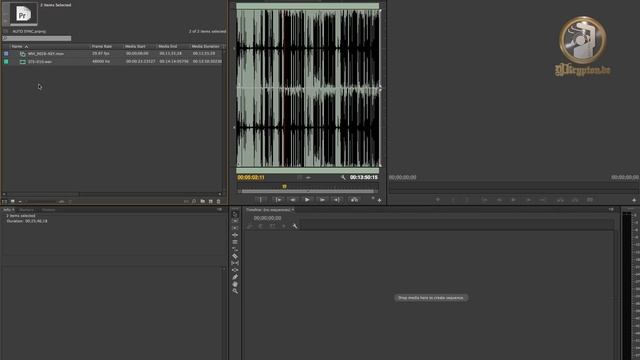Click the Timeline (no sequences) tab
The image size is (640, 360).
269,210
